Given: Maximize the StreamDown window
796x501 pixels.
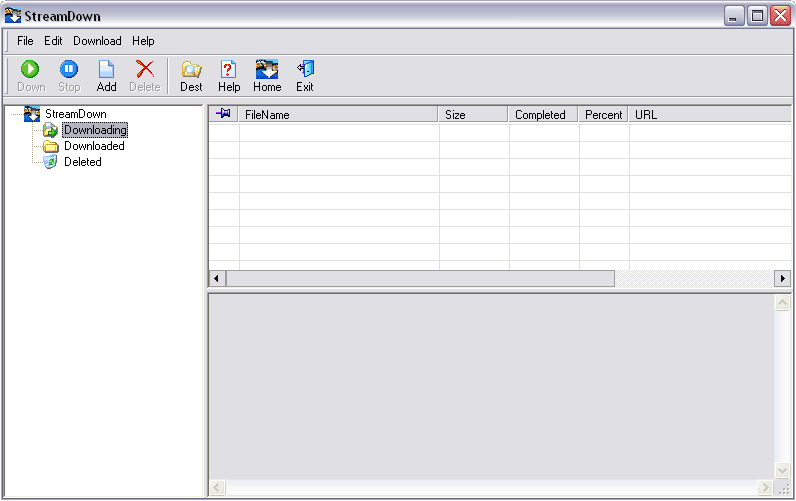Looking at the screenshot, I should coord(757,16).
